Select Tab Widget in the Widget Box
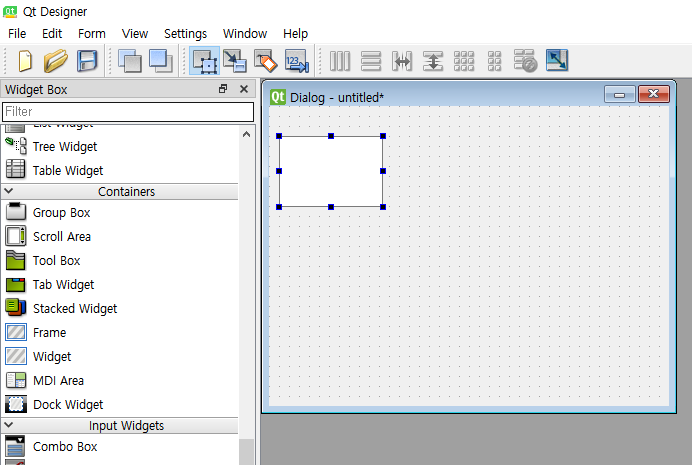692x465 pixels. pos(64,285)
